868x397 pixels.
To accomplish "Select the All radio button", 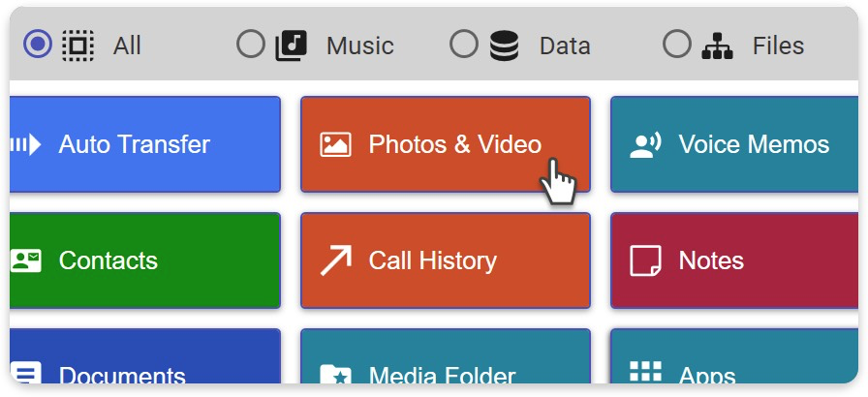I will click(x=38, y=45).
